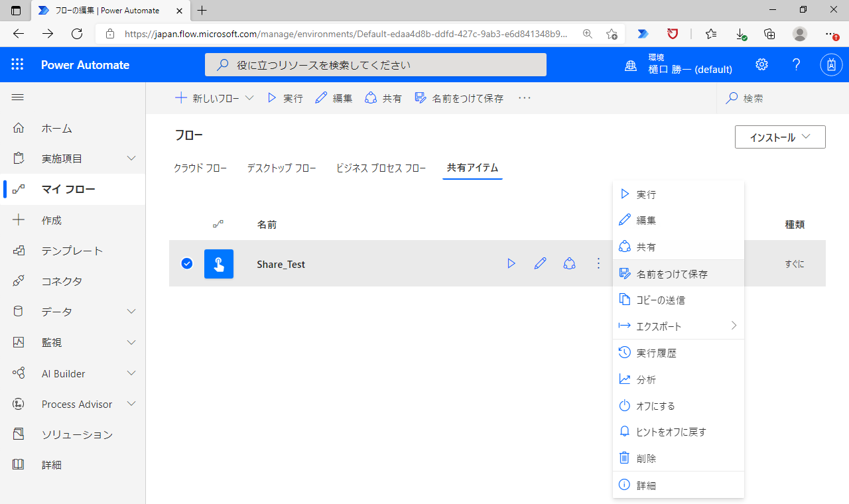The width and height of the screenshot is (849, 504).
Task: Switch to the クラウド フロー tab
Action: 200,168
